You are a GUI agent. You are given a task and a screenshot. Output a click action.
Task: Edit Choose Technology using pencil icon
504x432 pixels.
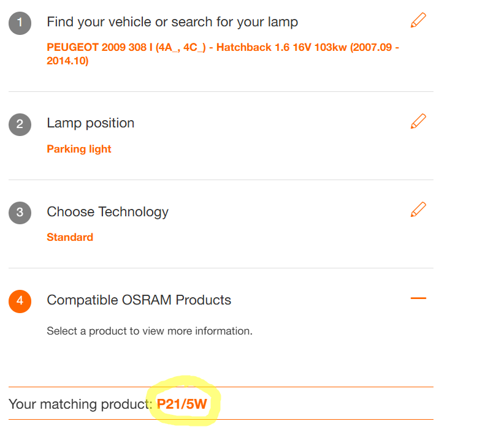coord(418,210)
